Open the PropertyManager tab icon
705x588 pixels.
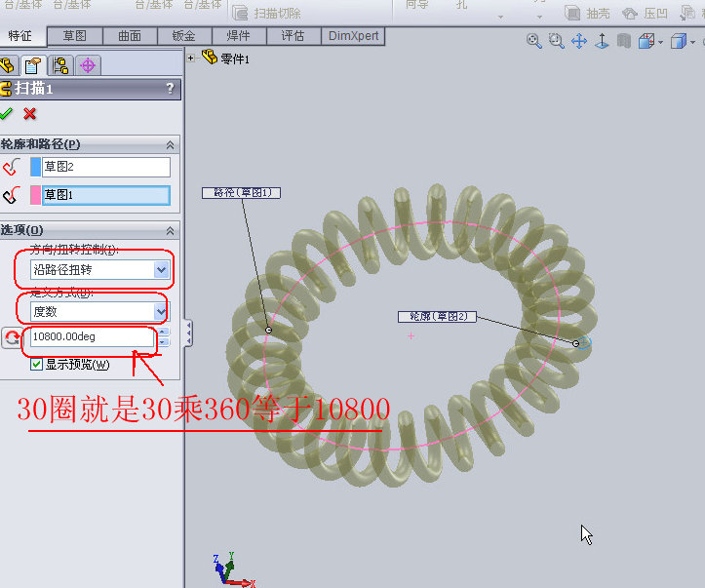point(33,65)
